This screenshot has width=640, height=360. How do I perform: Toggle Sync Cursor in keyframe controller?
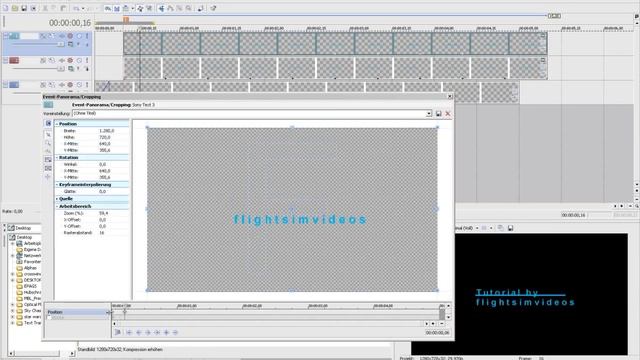118,333
